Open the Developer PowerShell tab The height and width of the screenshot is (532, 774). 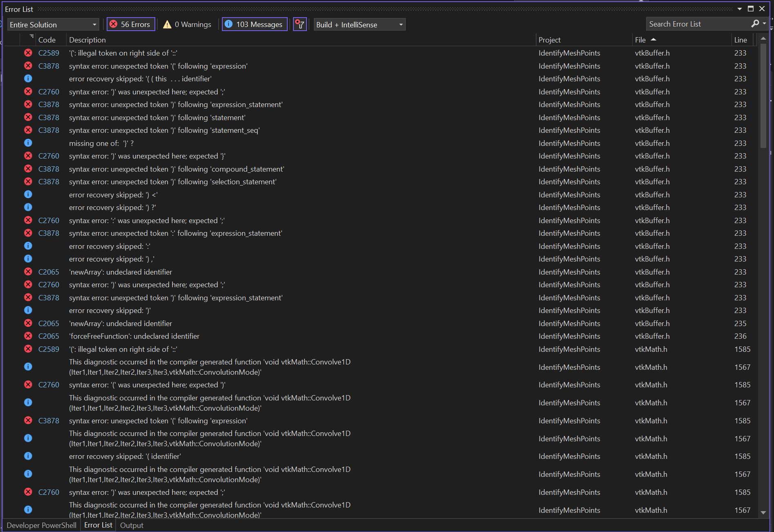(41, 525)
